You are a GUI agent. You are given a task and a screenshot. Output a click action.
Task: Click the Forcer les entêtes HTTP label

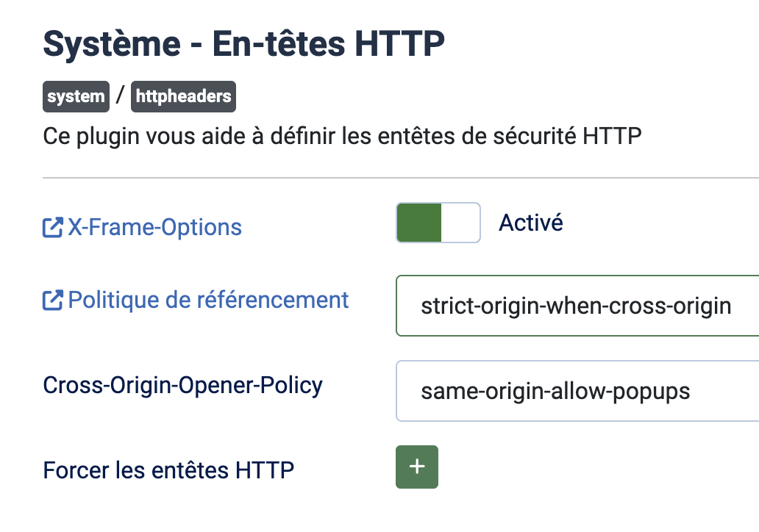tap(169, 470)
